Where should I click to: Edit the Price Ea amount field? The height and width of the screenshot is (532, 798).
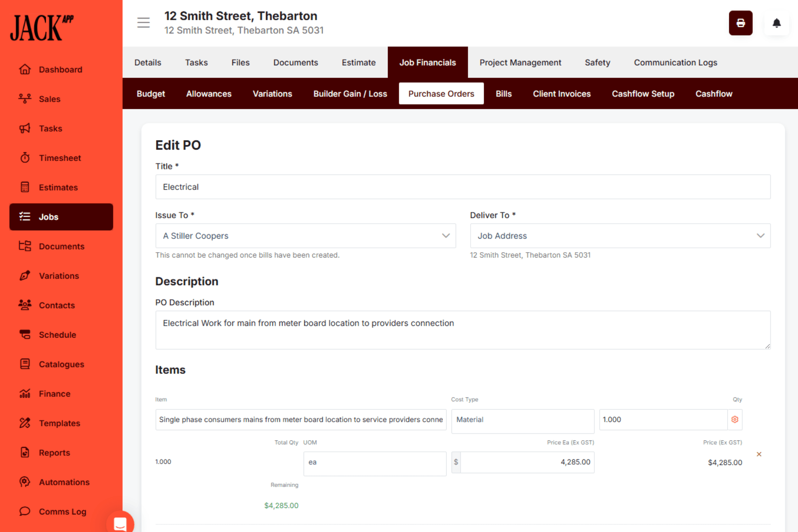coord(527,462)
